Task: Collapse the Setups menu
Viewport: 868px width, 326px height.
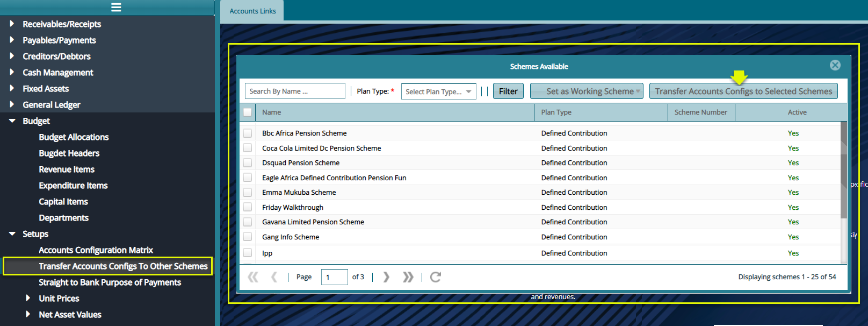Action: 12,233
